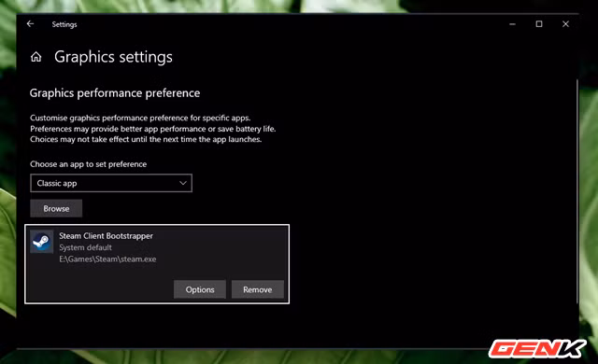The height and width of the screenshot is (364, 598).
Task: Click the Browse button
Action: [x=56, y=208]
